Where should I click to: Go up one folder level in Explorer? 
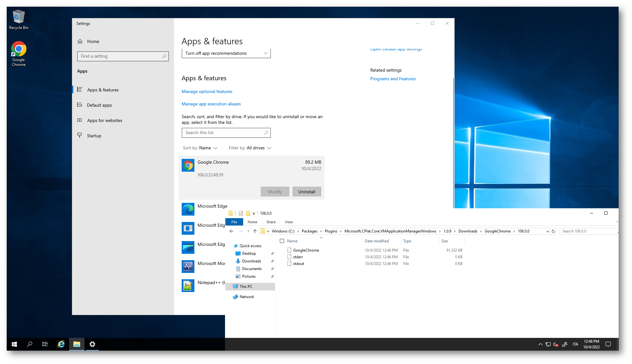(255, 231)
